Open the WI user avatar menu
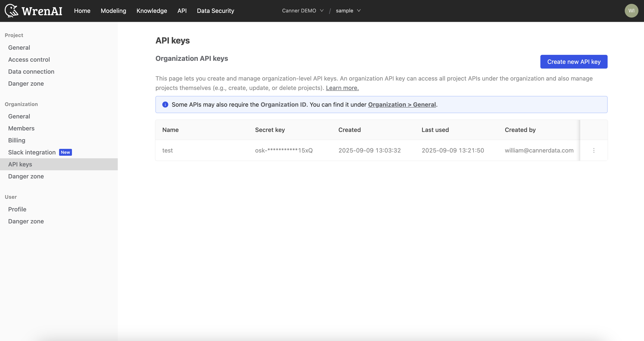Image resolution: width=644 pixels, height=341 pixels. point(631,11)
